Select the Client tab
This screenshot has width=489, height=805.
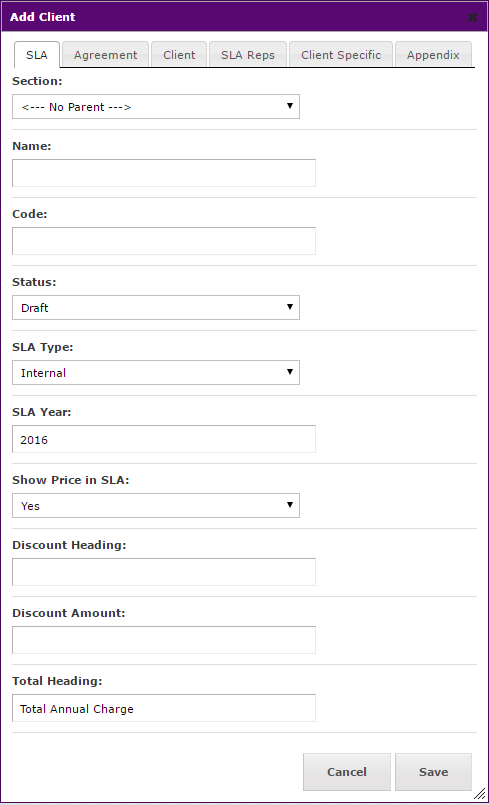(179, 54)
